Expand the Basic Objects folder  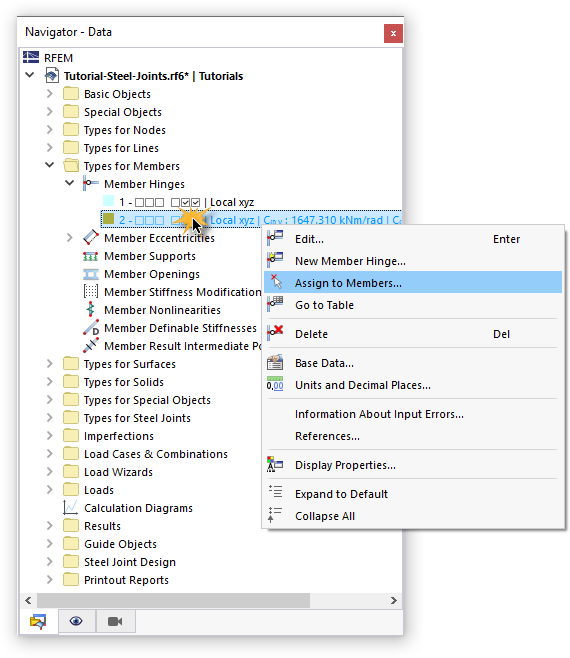point(50,94)
